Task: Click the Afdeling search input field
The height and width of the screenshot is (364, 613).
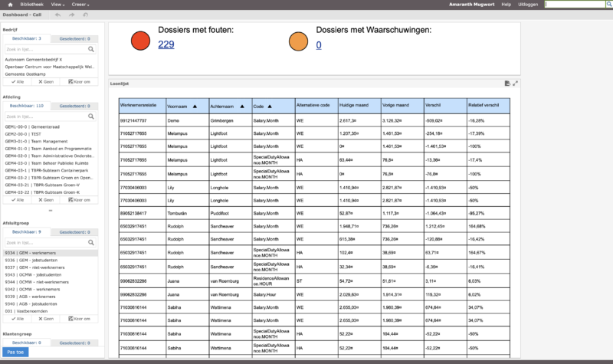Action: click(44, 116)
